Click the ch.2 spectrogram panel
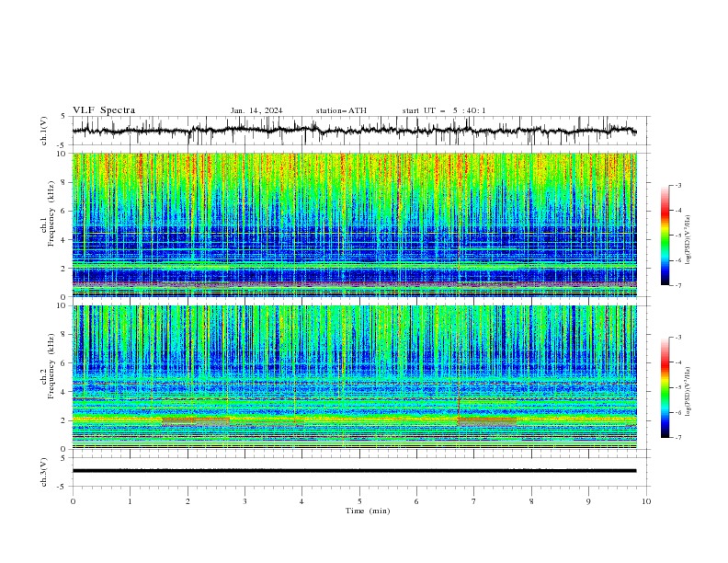The width and height of the screenshot is (728, 563). tap(354, 377)
